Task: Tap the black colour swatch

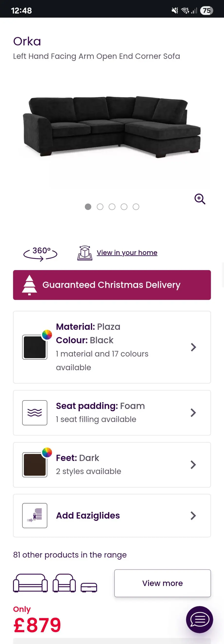Action: (35, 347)
